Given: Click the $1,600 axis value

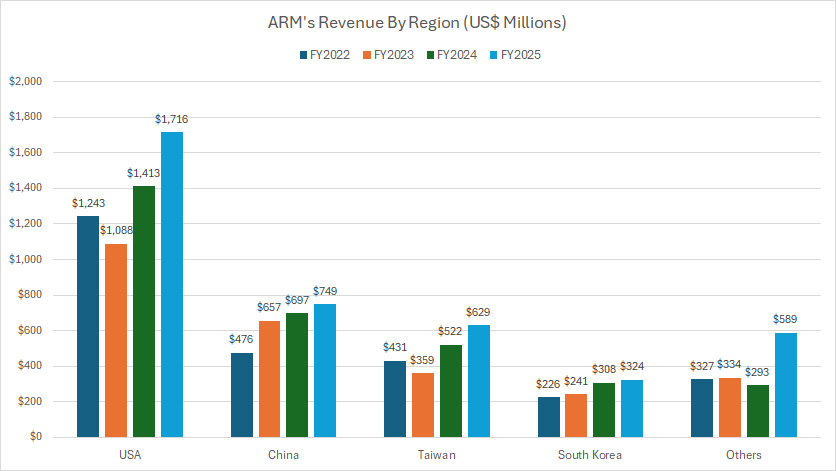Looking at the screenshot, I should coord(26,153).
